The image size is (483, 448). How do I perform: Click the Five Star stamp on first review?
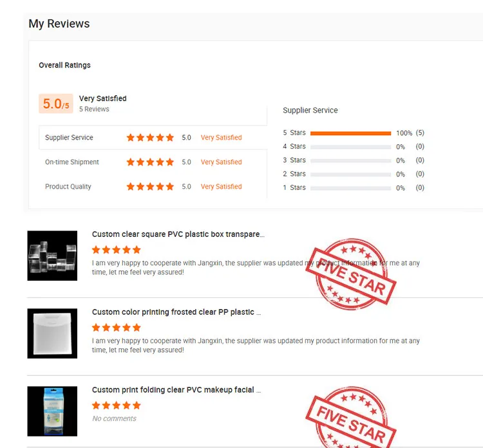click(351, 274)
